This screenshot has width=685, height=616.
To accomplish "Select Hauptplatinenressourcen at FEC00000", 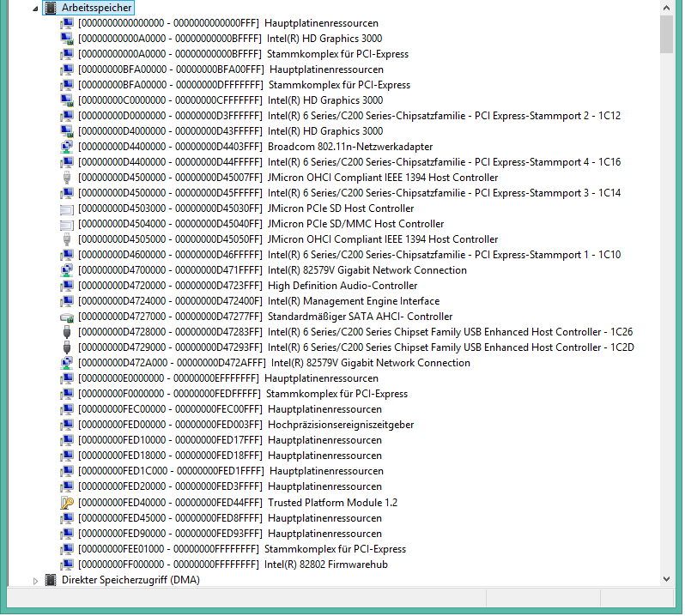I will (x=230, y=409).
